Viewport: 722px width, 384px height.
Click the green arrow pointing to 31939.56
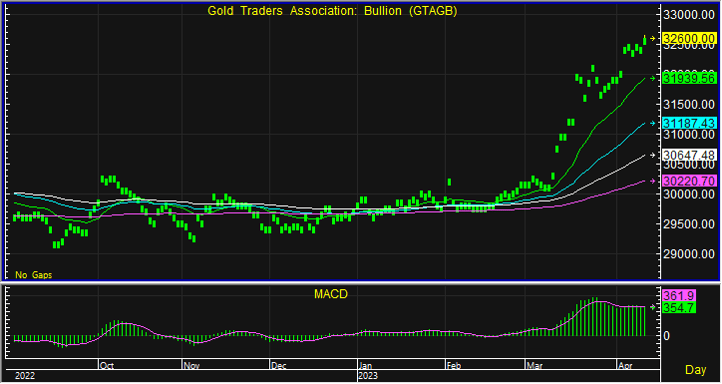click(652, 79)
